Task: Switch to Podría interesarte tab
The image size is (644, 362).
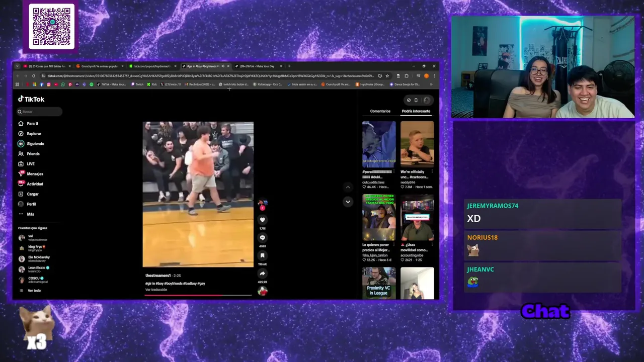Action: click(416, 111)
